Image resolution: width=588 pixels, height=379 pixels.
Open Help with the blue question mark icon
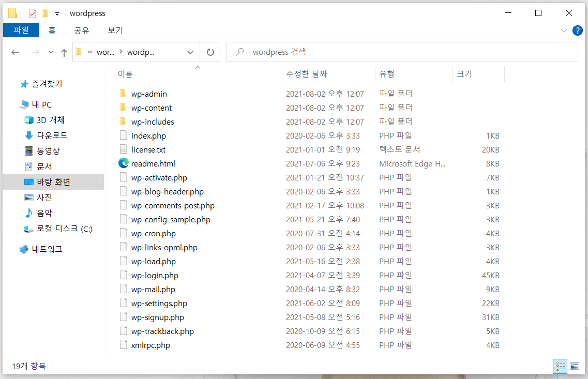tap(578, 31)
